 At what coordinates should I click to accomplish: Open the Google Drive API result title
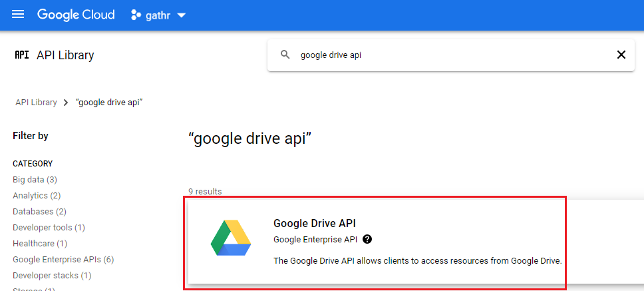click(x=315, y=223)
